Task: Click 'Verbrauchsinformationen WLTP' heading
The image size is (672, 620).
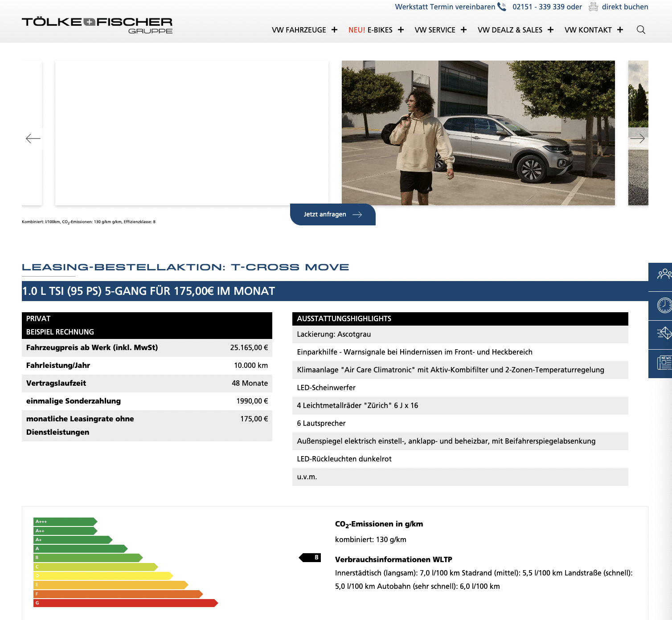Action: click(x=393, y=559)
